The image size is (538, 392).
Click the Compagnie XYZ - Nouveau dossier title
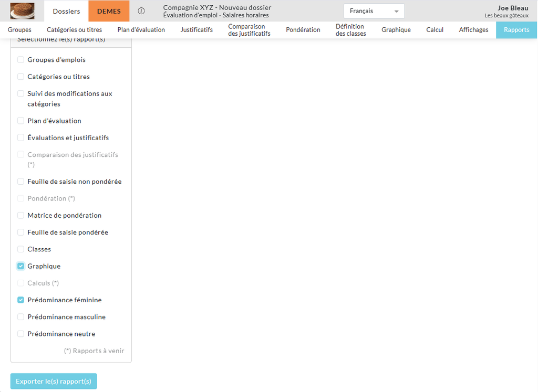tap(217, 7)
